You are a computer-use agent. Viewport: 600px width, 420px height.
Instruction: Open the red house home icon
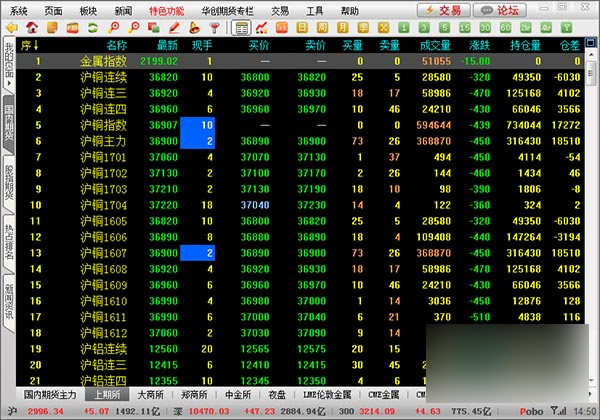(x=32, y=28)
